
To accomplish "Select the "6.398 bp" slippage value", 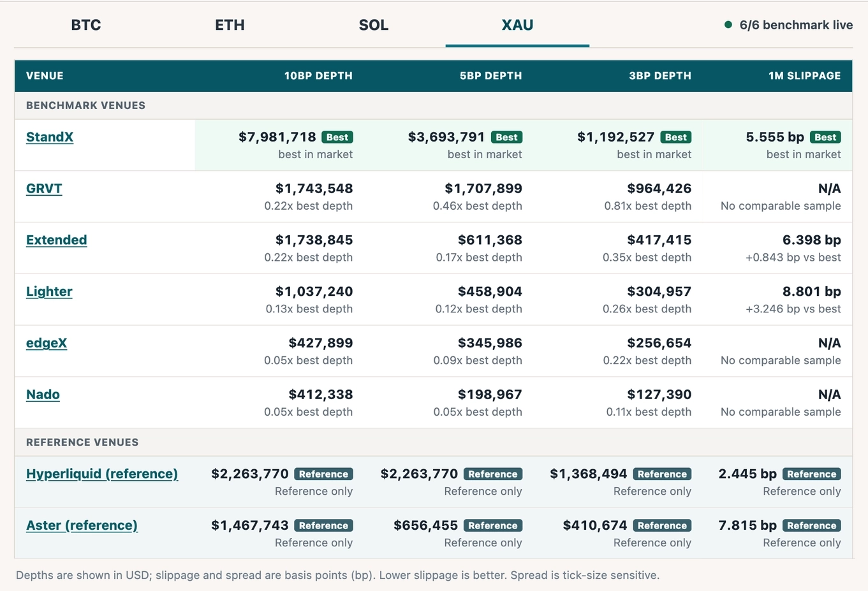I will tap(812, 240).
